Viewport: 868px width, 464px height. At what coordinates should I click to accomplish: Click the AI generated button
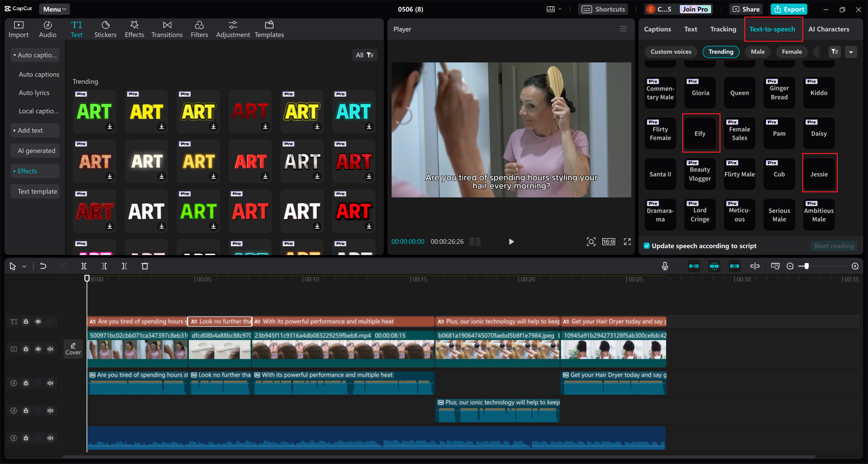point(35,151)
